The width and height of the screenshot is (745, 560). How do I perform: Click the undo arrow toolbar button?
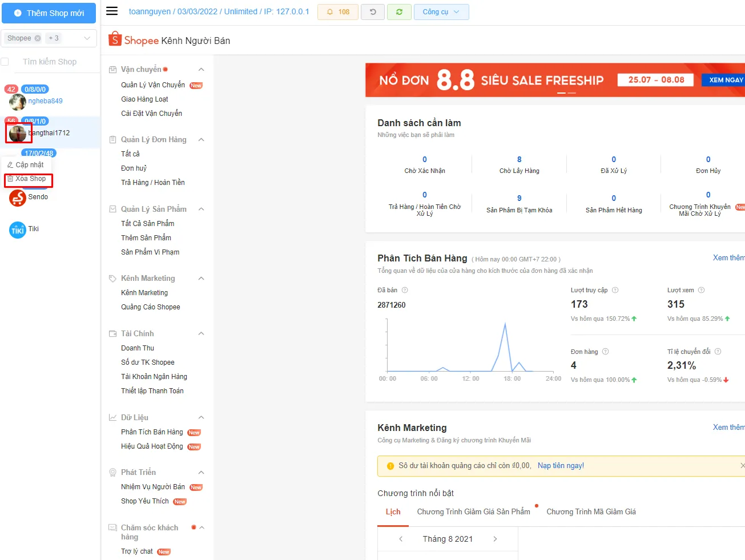click(373, 12)
